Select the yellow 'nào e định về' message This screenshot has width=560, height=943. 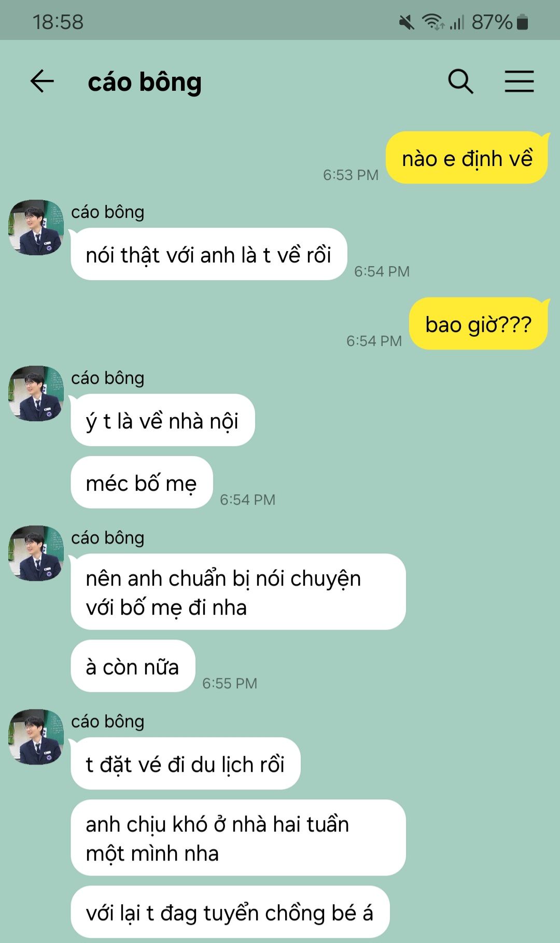point(467,158)
